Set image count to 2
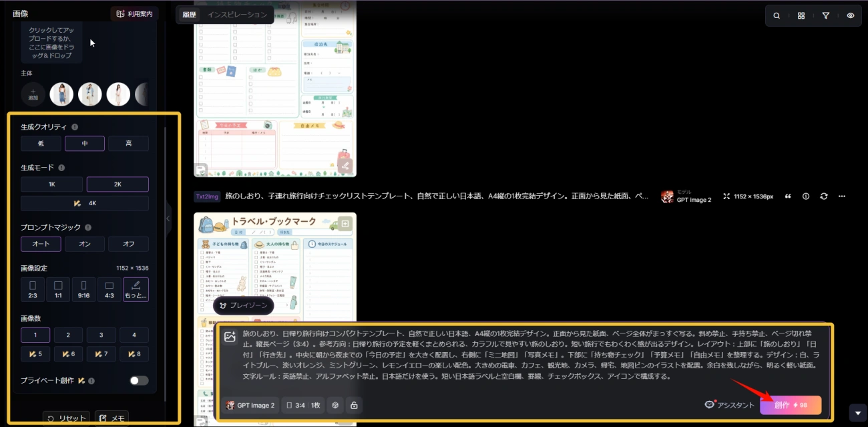The width and height of the screenshot is (868, 427). (x=68, y=335)
